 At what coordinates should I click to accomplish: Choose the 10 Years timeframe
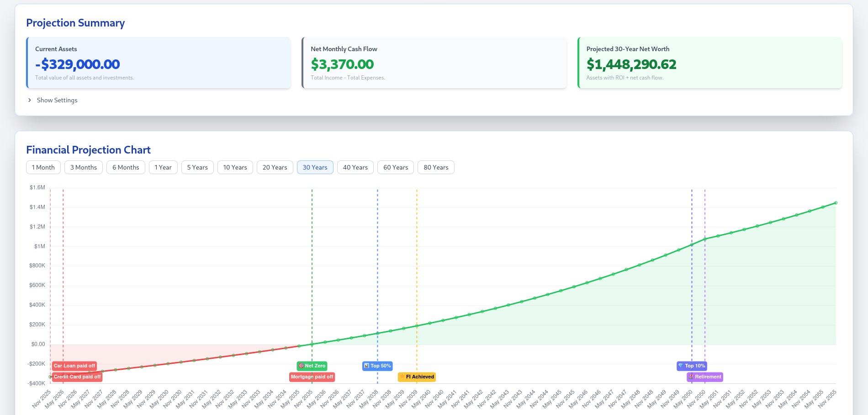pos(235,167)
